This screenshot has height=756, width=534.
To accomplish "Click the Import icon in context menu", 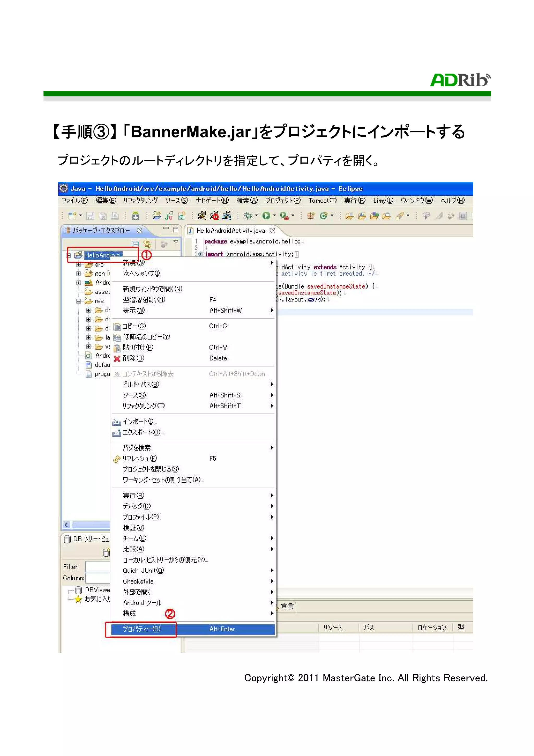I will click(x=117, y=422).
